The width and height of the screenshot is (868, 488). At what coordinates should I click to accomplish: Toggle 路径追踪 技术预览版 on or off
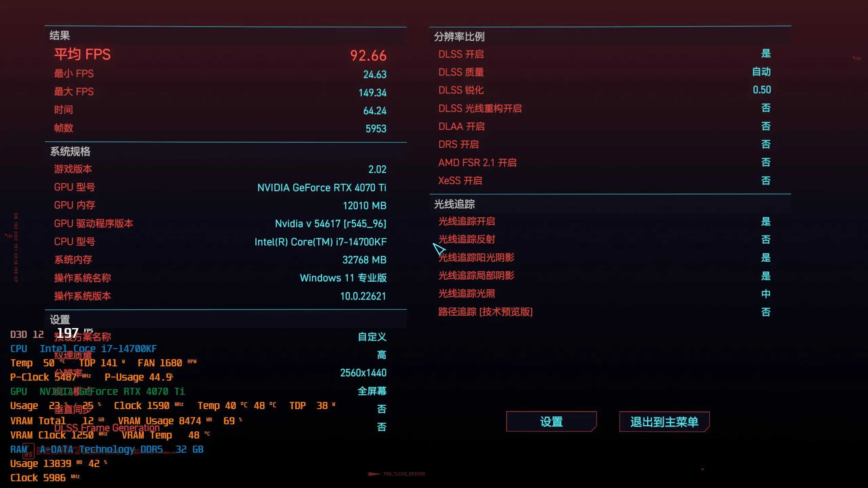pos(765,312)
